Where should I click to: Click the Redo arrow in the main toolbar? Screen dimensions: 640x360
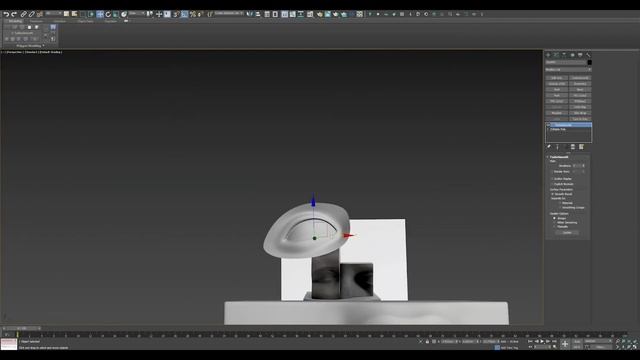tap(14, 14)
